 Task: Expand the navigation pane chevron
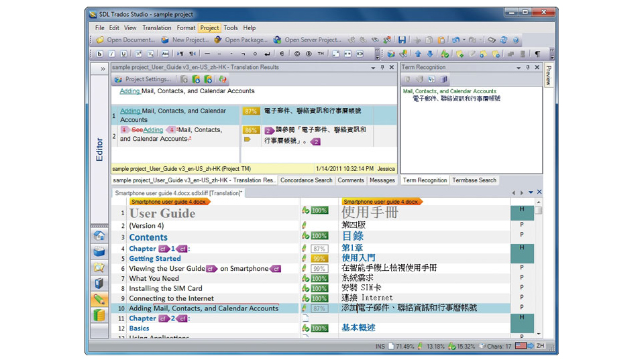(x=103, y=69)
